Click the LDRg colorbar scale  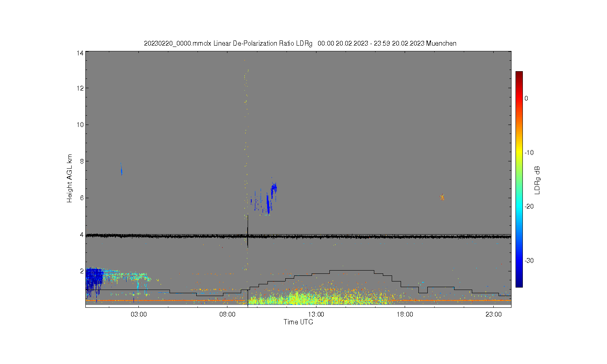click(x=519, y=179)
